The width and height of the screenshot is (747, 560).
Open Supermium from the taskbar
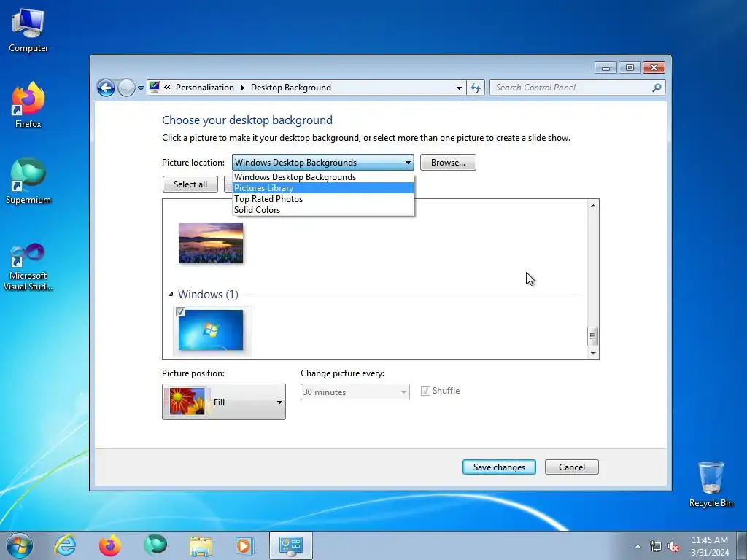pyautogui.click(x=155, y=545)
